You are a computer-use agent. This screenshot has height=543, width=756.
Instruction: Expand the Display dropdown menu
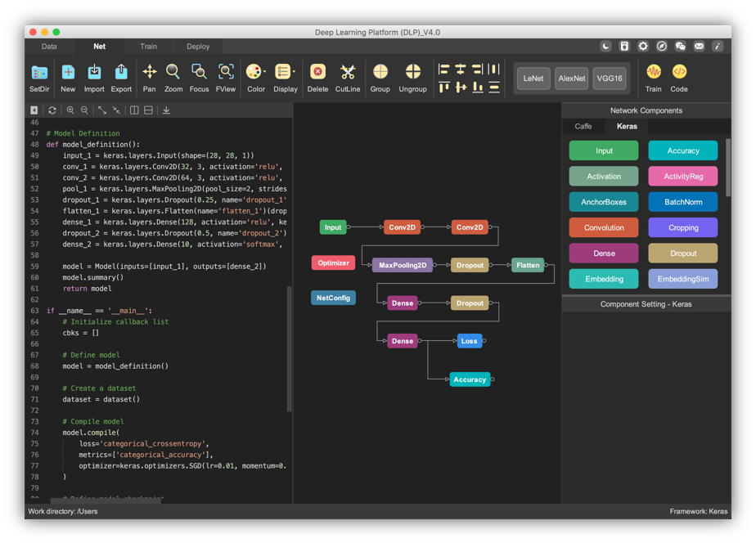tap(294, 72)
